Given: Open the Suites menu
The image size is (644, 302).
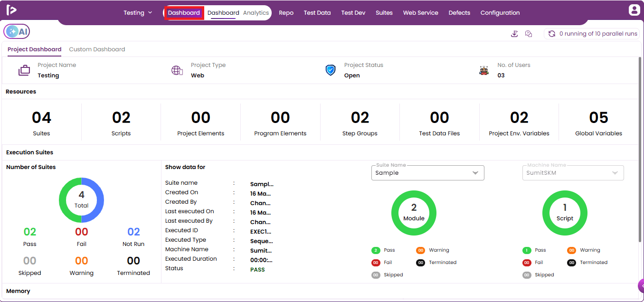Looking at the screenshot, I should click(384, 13).
